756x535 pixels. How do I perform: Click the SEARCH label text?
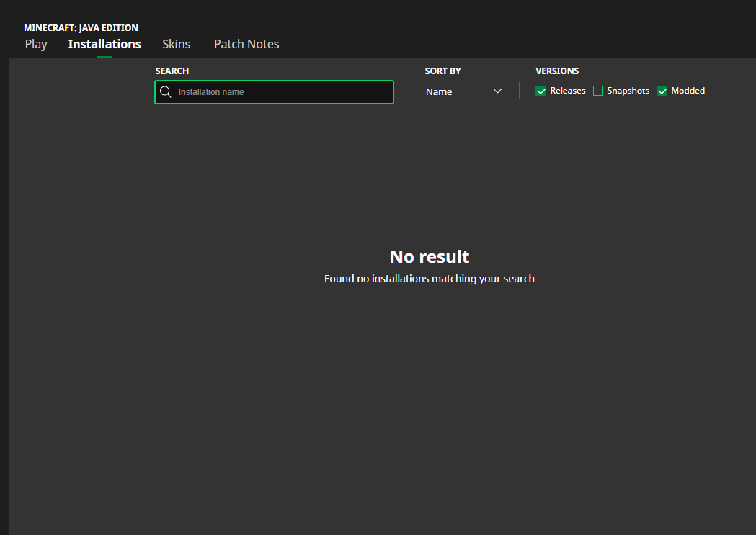[172, 71]
